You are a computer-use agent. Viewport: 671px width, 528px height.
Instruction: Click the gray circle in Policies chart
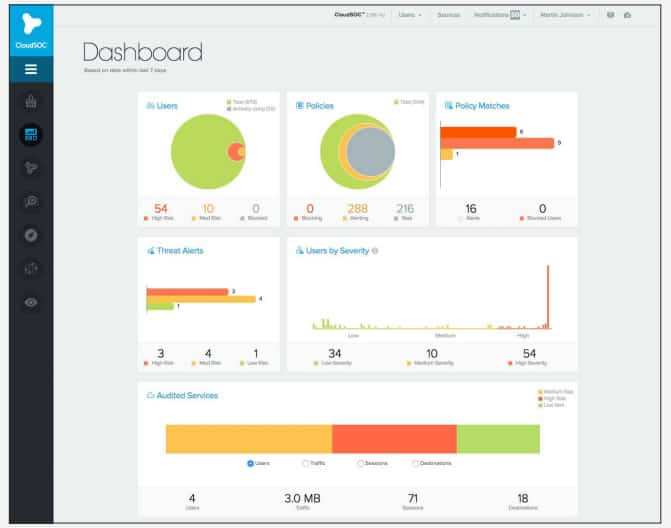pos(371,151)
